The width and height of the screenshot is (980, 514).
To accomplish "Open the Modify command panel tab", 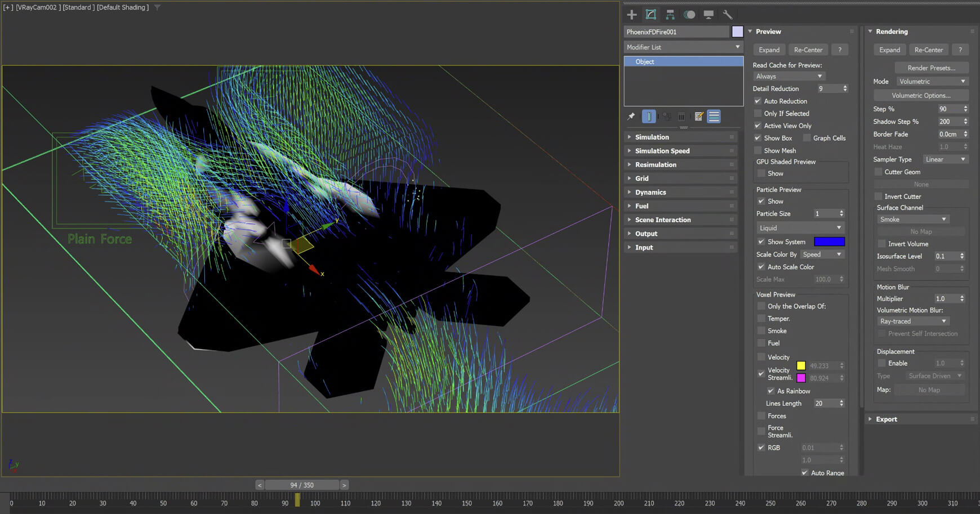I will coord(651,15).
